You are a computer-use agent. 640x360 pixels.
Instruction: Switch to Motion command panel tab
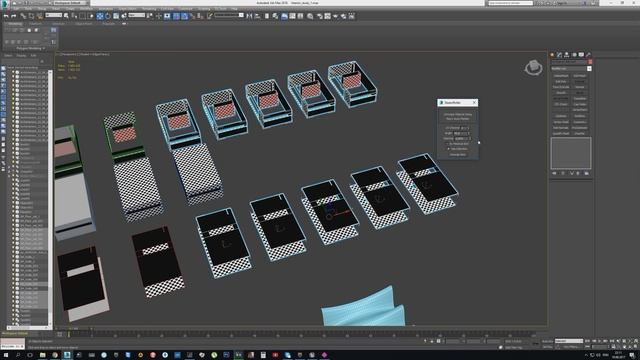point(574,55)
